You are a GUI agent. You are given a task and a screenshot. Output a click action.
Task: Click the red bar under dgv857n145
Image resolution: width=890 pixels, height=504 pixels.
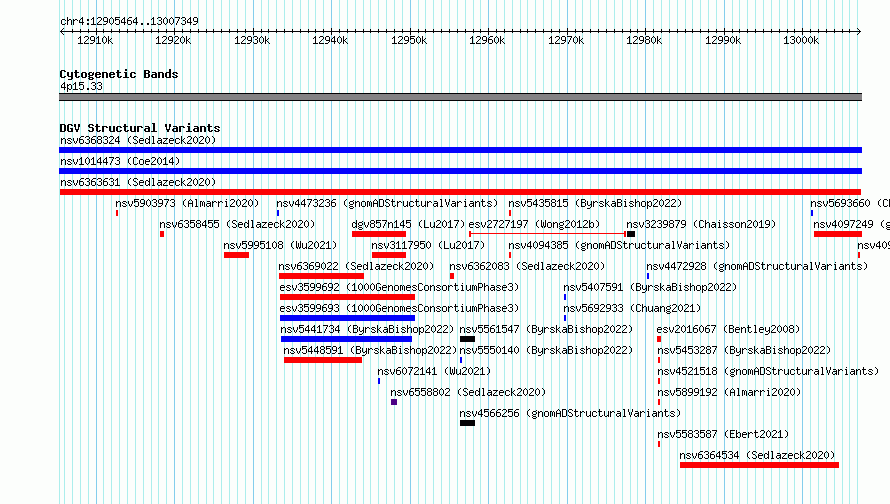click(379, 234)
